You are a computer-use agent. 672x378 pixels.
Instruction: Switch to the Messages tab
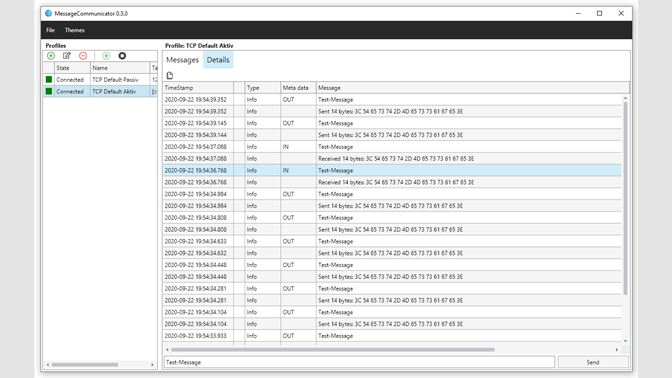[x=183, y=60]
